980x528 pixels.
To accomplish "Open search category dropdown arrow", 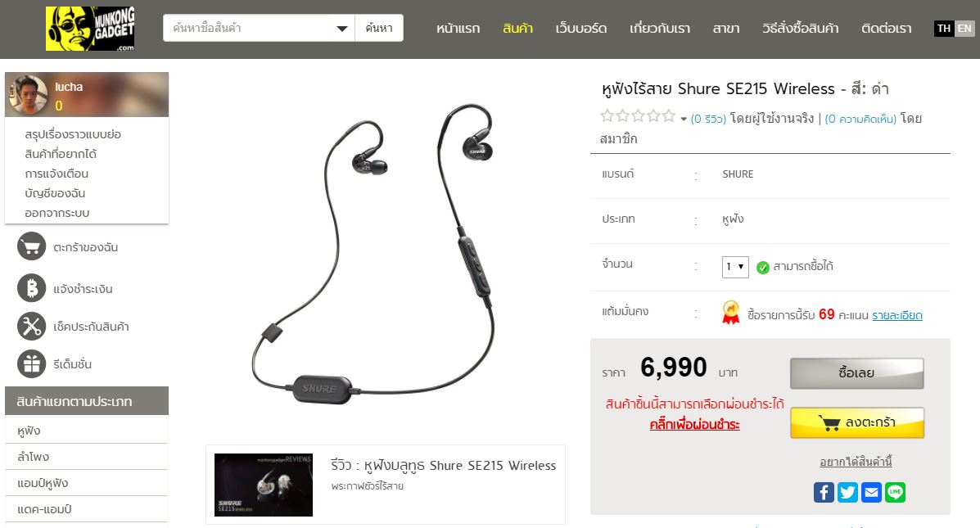I will pyautogui.click(x=342, y=28).
